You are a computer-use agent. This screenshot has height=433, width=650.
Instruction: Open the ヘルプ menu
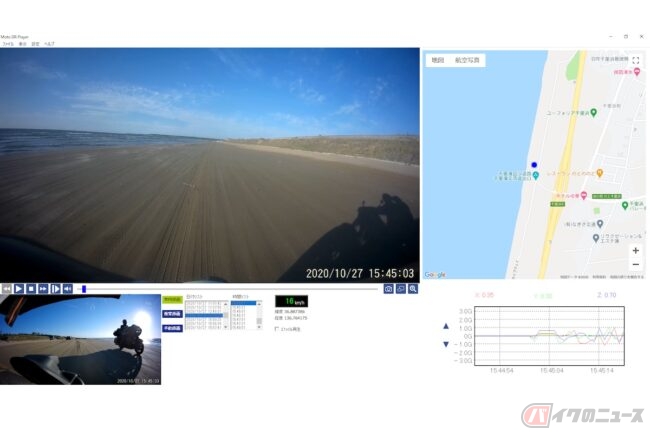[49, 44]
